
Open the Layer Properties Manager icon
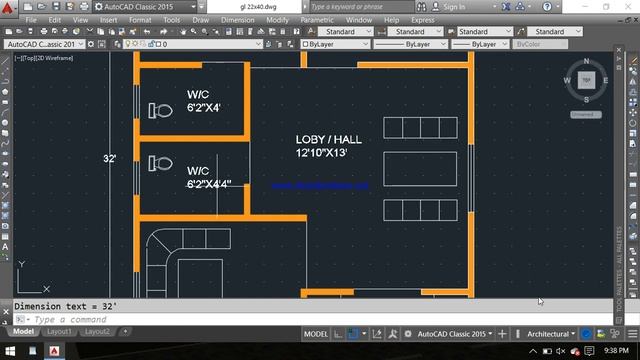(x=118, y=44)
